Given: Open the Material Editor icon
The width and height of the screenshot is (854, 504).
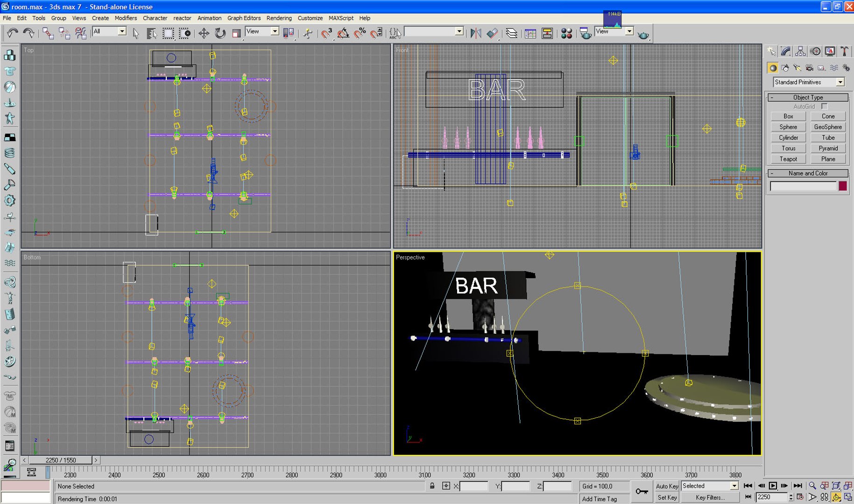Looking at the screenshot, I should click(566, 33).
